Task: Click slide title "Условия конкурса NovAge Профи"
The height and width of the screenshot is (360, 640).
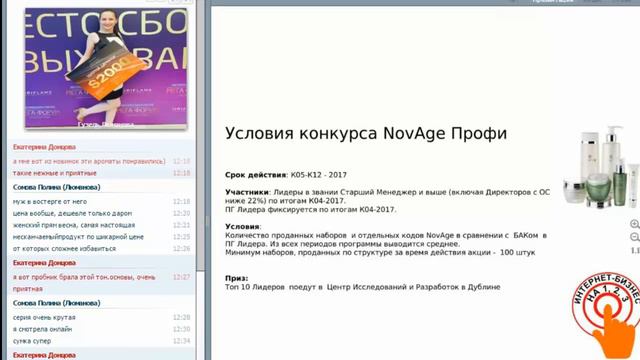Action: [x=366, y=133]
